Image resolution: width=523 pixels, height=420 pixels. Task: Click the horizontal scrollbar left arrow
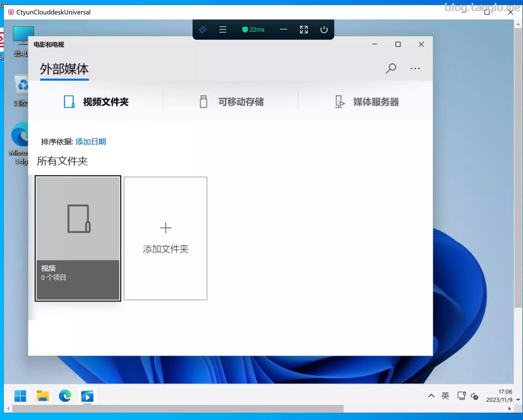(x=8, y=409)
